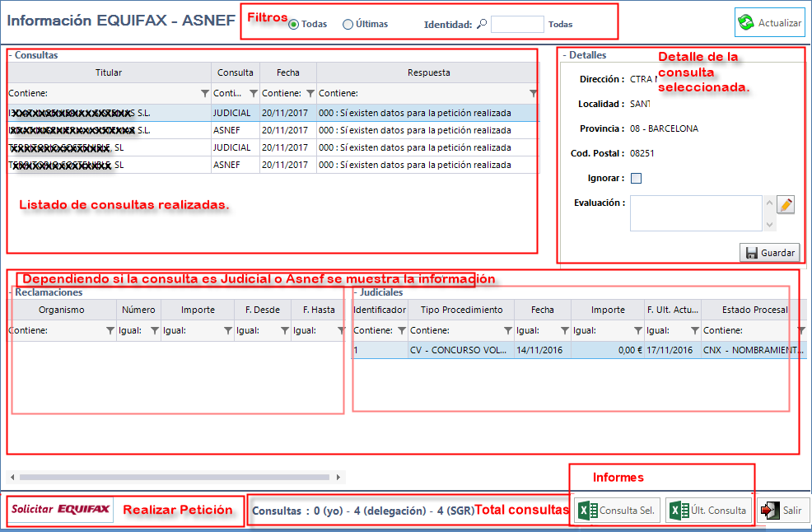Open the Titular column filter in Consultas
Image resolution: width=812 pixels, height=532 pixels.
point(205,93)
